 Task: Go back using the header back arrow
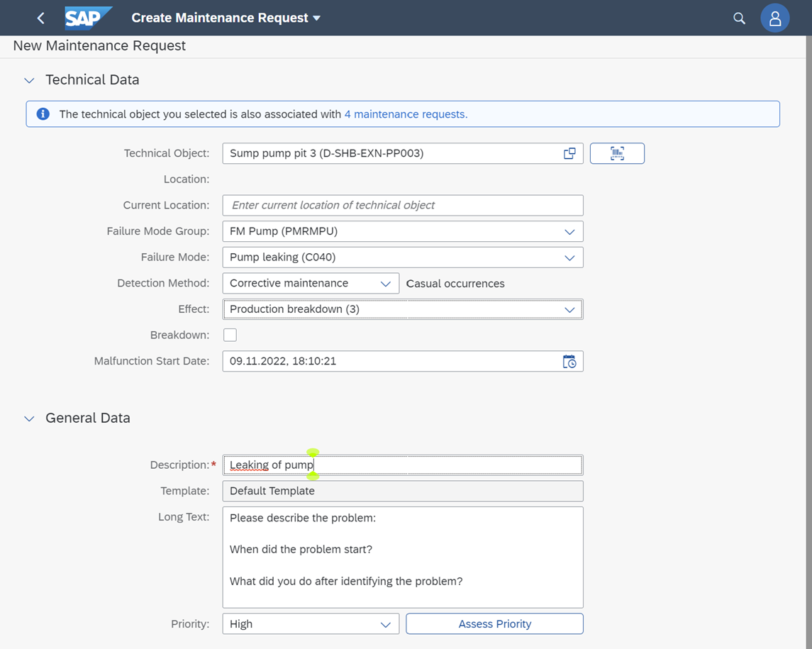[x=41, y=18]
